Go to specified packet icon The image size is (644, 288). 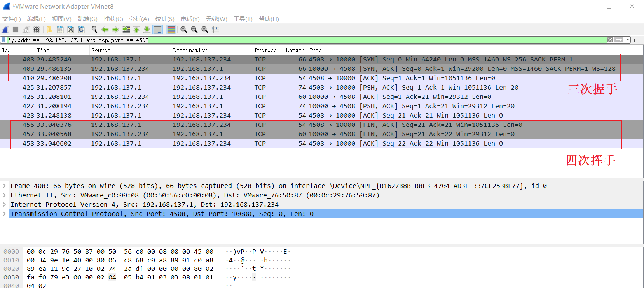[126, 30]
